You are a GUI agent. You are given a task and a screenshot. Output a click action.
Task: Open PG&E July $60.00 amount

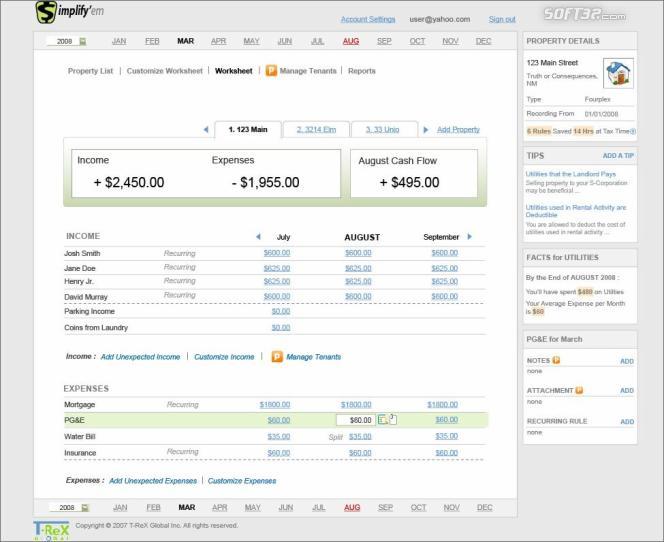pyautogui.click(x=279, y=420)
